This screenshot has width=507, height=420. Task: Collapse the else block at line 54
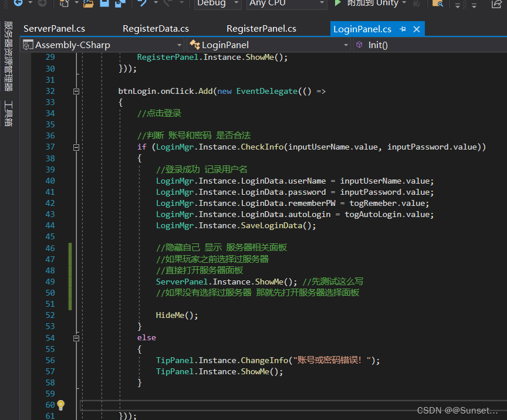(x=76, y=338)
